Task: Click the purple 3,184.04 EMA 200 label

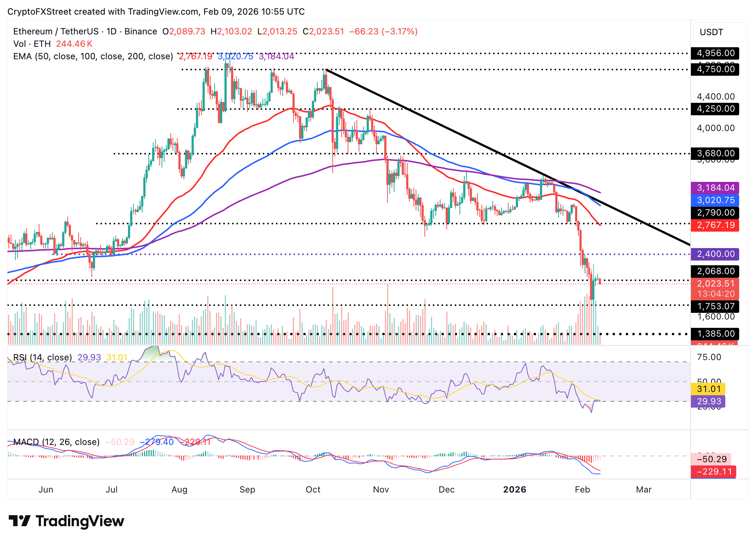Action: coord(715,188)
